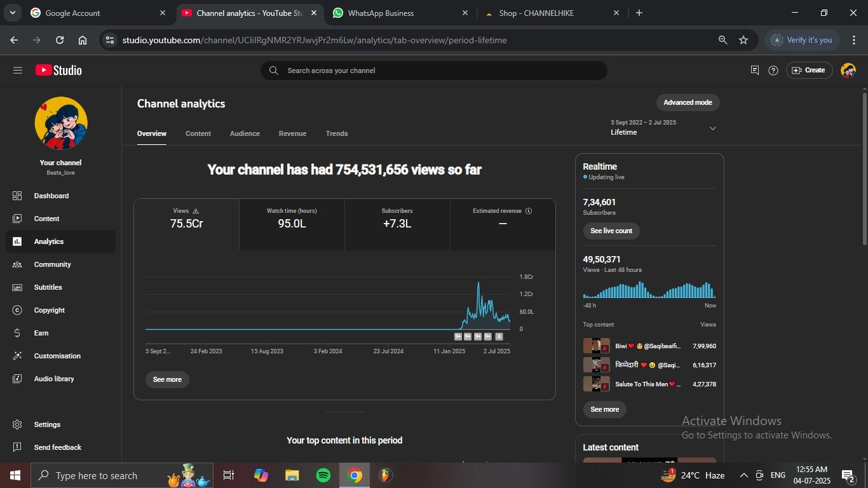Click Send feedback in the sidebar
Viewport: 868px width, 488px height.
pyautogui.click(x=60, y=447)
